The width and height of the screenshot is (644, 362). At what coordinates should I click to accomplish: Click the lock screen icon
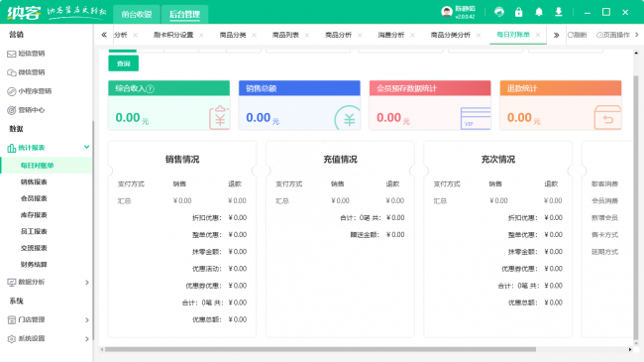coord(519,12)
